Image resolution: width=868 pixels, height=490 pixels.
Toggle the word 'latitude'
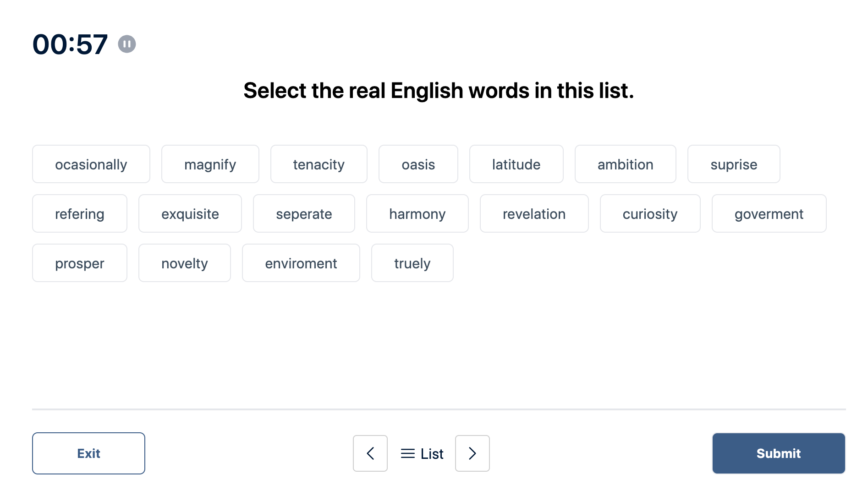point(516,164)
